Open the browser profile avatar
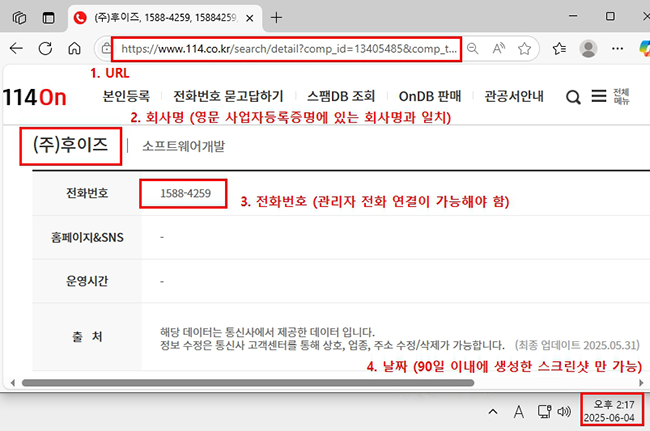650x431 pixels. (588, 48)
